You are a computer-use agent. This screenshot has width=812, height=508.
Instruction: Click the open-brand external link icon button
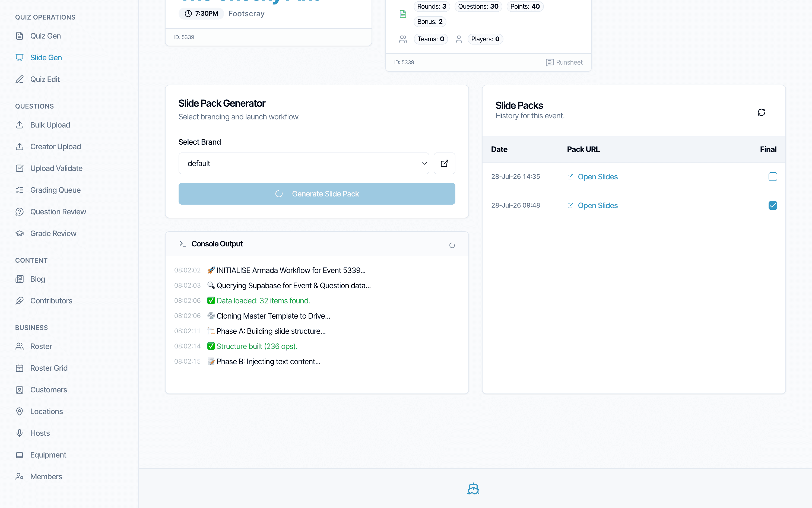pyautogui.click(x=444, y=164)
